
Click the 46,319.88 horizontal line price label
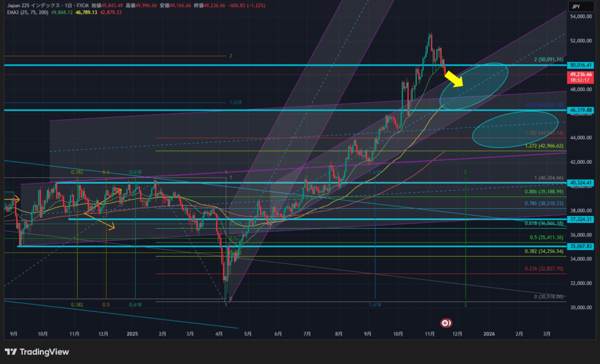[x=581, y=110]
